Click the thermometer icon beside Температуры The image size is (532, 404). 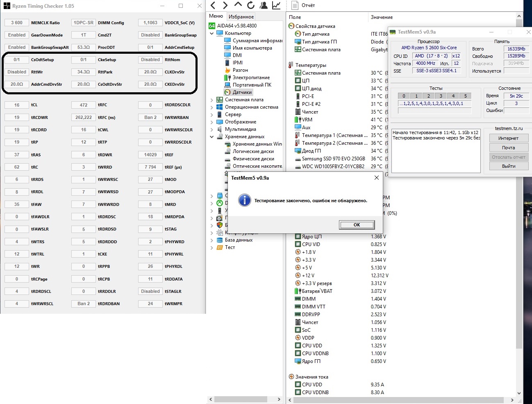[291, 65]
